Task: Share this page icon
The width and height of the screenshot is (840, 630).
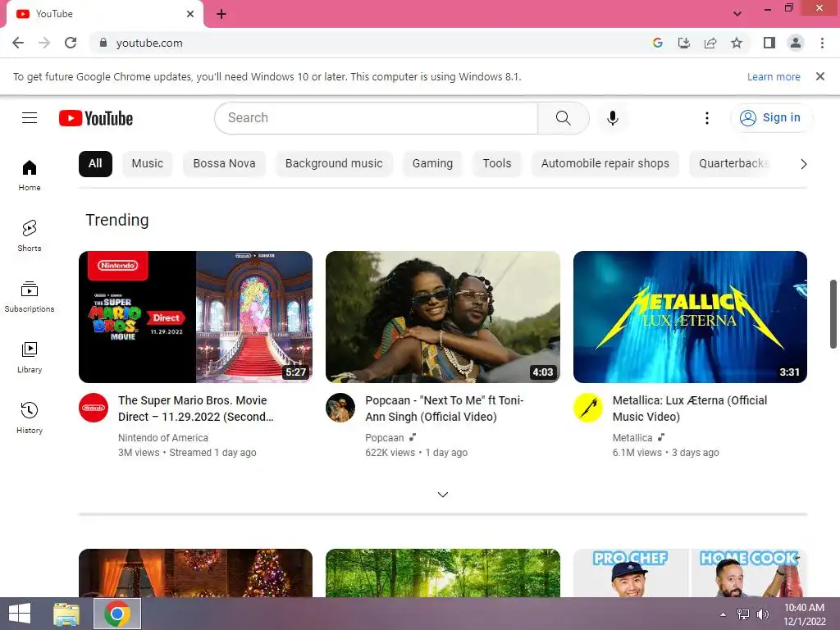Action: (x=710, y=43)
